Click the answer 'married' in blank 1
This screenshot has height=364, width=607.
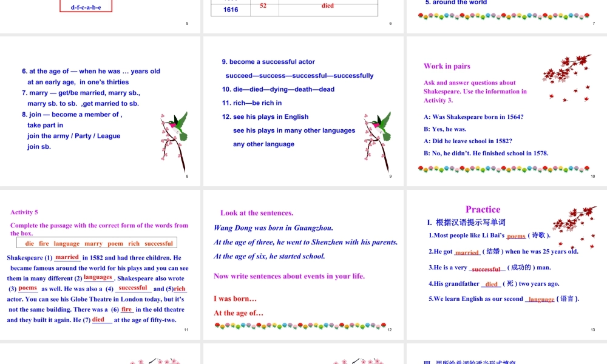coord(67,257)
